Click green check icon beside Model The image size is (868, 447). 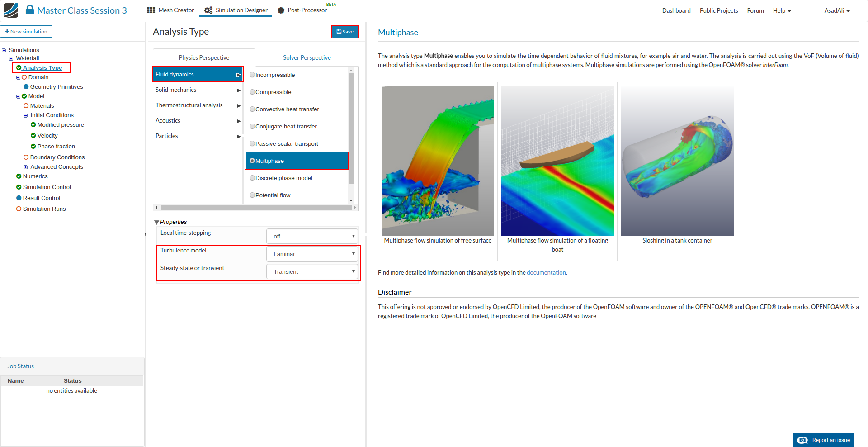[x=24, y=96]
